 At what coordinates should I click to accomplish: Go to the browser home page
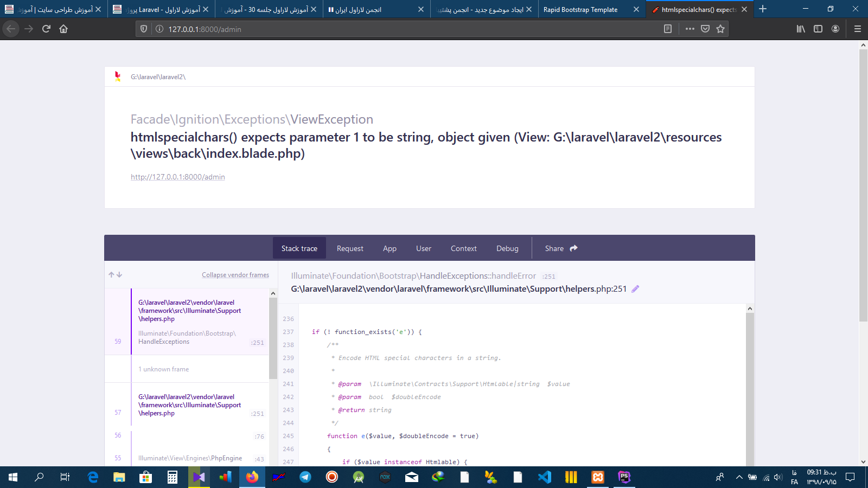[x=63, y=29]
